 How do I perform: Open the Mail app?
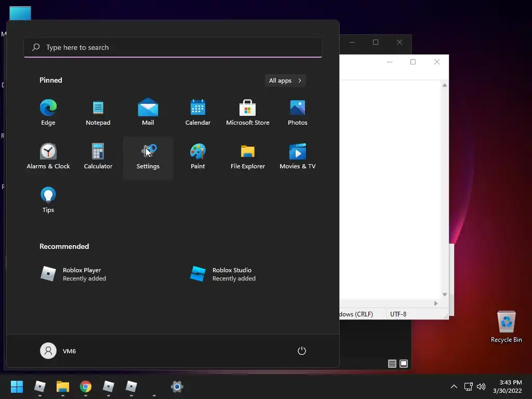click(148, 113)
